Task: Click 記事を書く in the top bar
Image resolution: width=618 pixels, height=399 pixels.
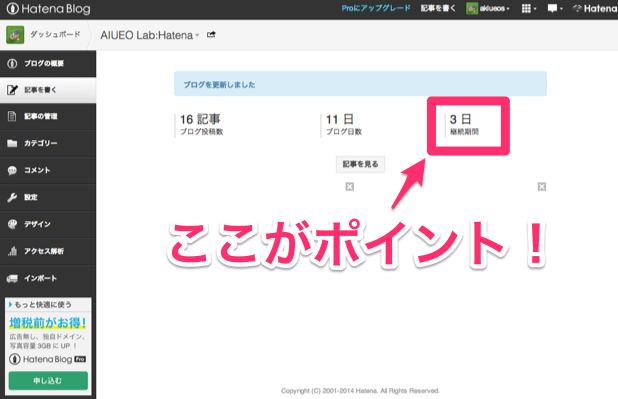Action: [438, 8]
